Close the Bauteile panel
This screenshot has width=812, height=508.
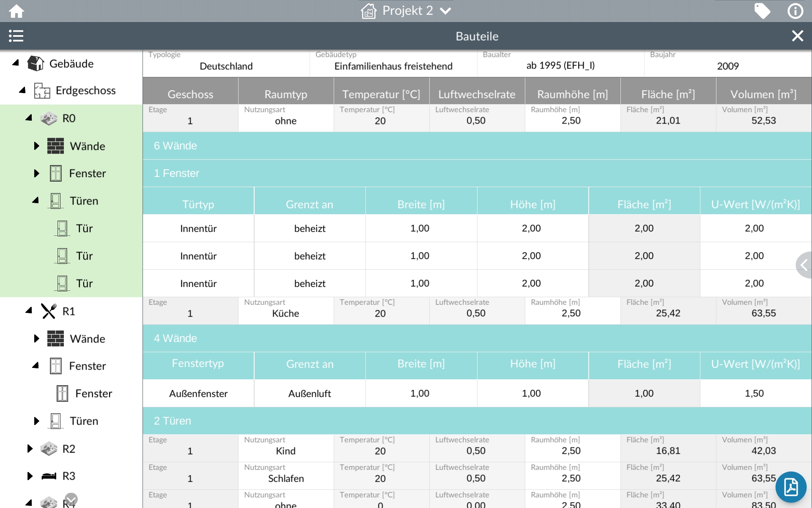coord(797,36)
